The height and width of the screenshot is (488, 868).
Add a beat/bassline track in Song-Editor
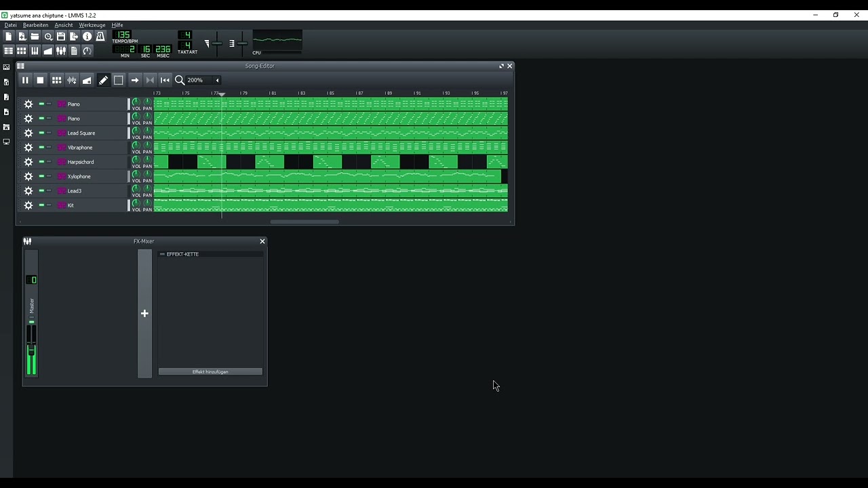(x=57, y=80)
